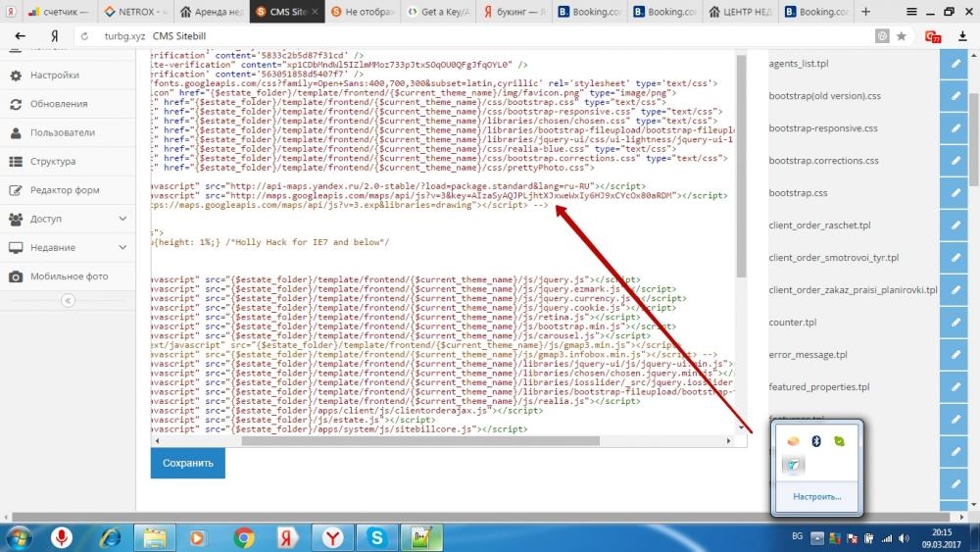Screen dimensions: 980x552
Task: Switch to the Аренда tab
Action: (212, 11)
